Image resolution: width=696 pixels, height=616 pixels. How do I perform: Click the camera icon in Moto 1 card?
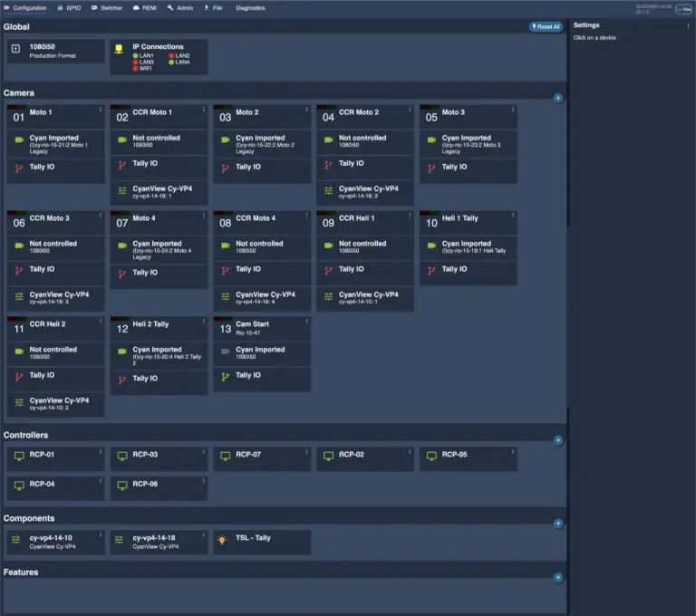(17, 140)
